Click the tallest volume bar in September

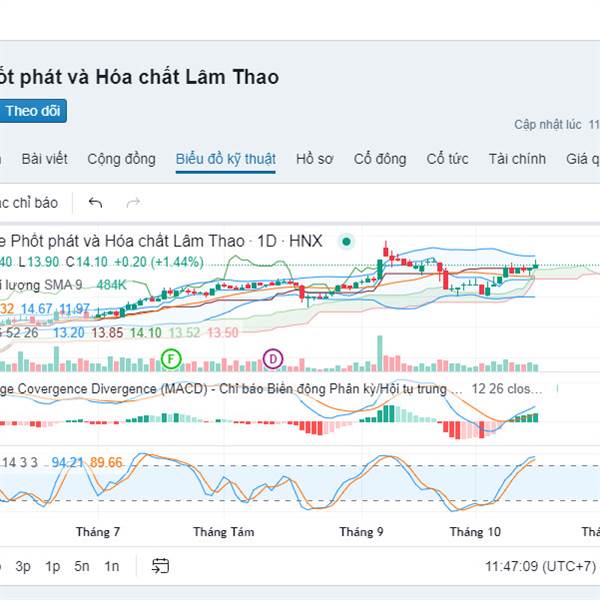(x=380, y=354)
